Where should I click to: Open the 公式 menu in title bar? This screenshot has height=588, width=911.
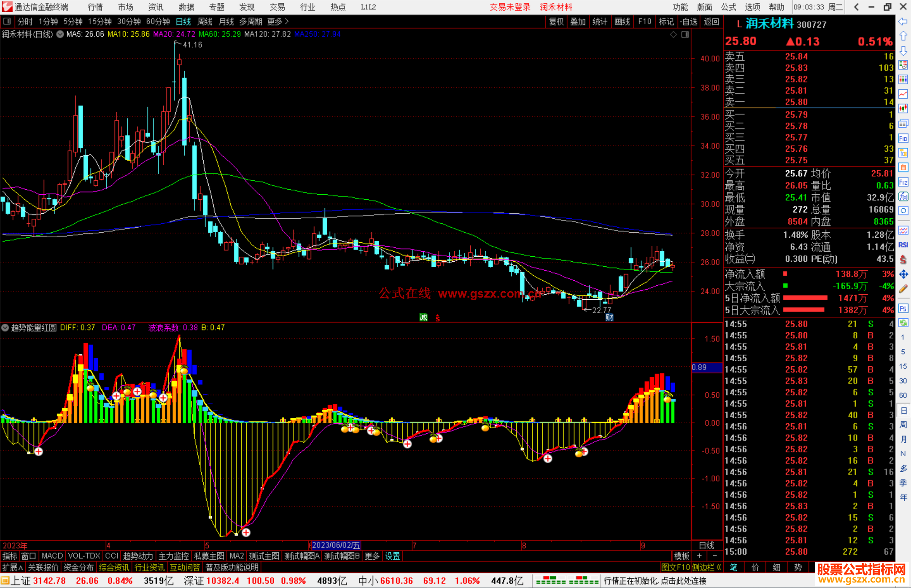click(728, 7)
